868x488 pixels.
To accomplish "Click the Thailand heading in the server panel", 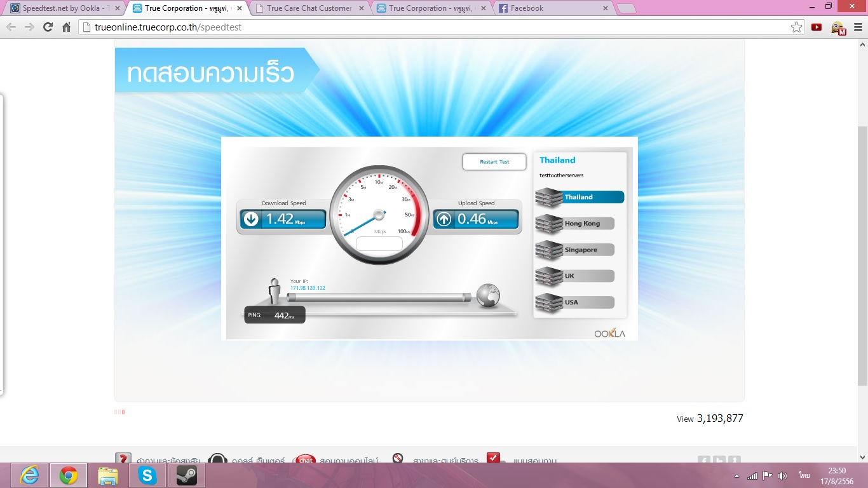I will 557,160.
